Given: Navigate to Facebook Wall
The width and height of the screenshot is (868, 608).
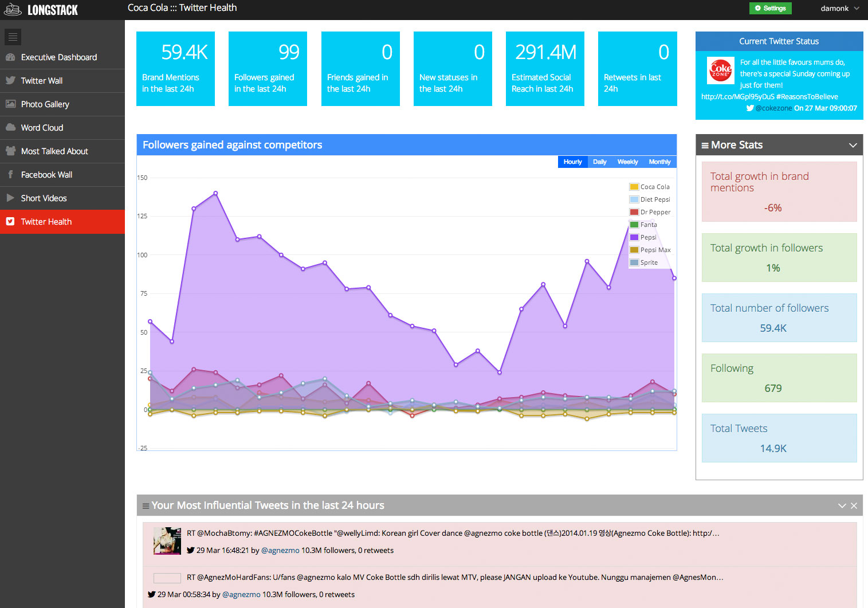Looking at the screenshot, I should (62, 175).
